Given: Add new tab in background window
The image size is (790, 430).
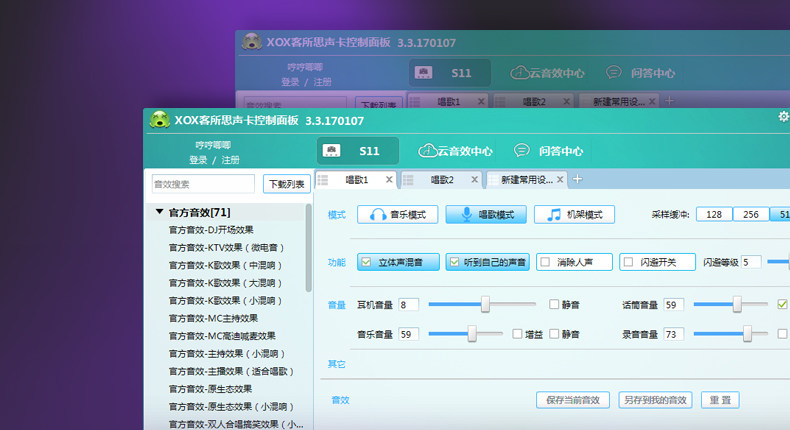Looking at the screenshot, I should [669, 101].
